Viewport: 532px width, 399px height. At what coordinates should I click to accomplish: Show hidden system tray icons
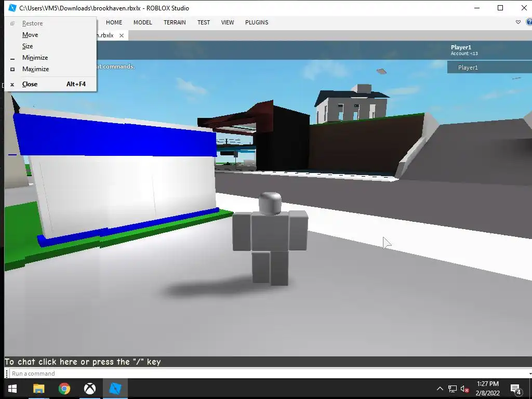440,389
